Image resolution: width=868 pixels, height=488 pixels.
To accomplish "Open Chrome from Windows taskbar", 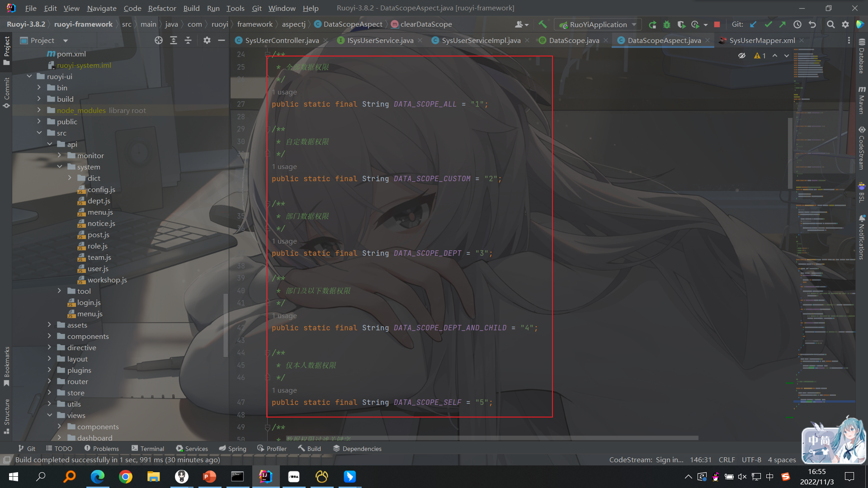I will pyautogui.click(x=126, y=477).
